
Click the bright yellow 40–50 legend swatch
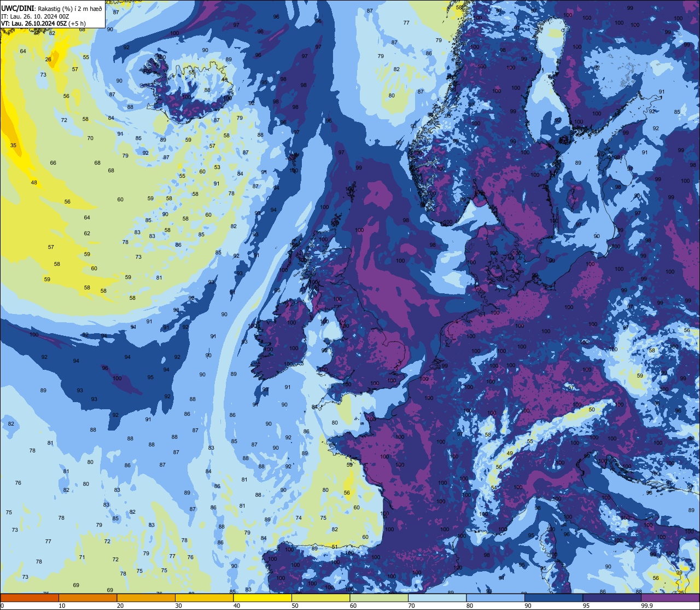(262, 597)
